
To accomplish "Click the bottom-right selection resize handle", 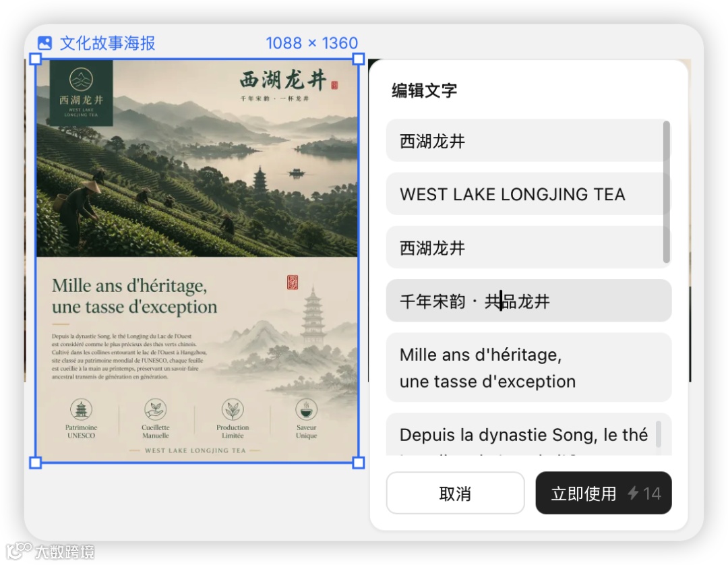I will tap(359, 463).
